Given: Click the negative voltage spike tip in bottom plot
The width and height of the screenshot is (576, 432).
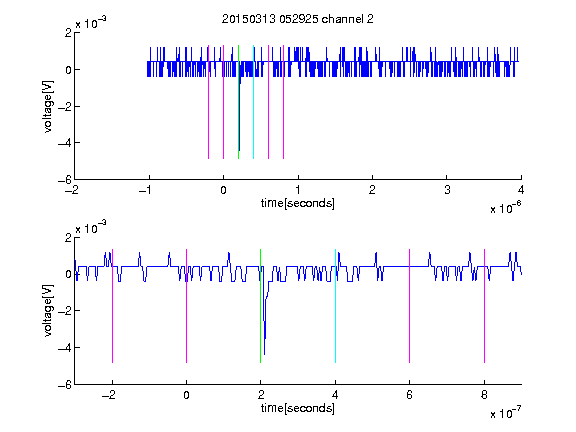Looking at the screenshot, I should pyautogui.click(x=264, y=353).
